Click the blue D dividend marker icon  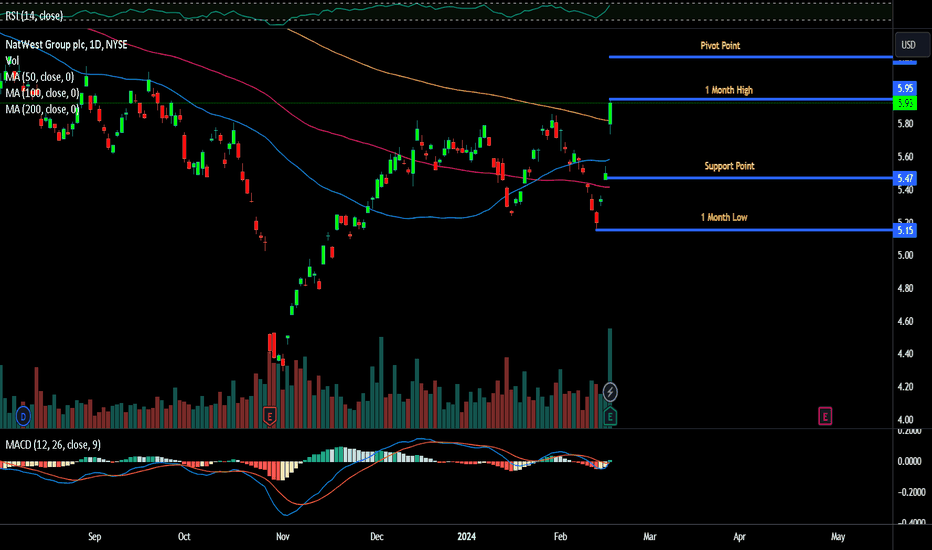pos(23,416)
